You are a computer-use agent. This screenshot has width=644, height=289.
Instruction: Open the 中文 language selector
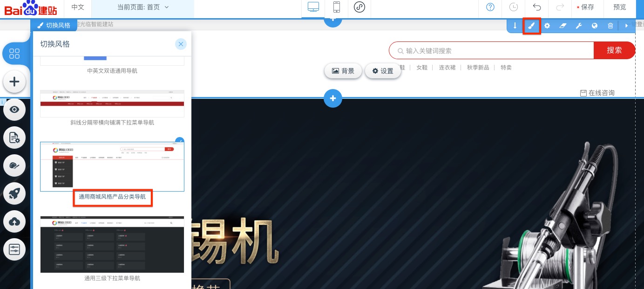pos(77,7)
